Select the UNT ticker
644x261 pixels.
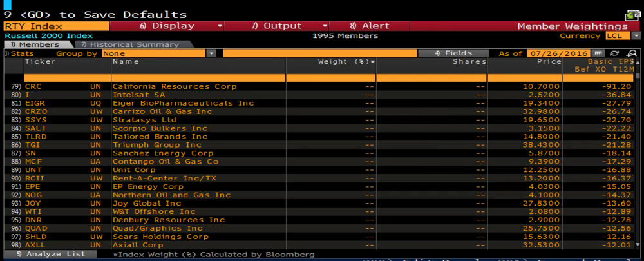[x=33, y=169]
